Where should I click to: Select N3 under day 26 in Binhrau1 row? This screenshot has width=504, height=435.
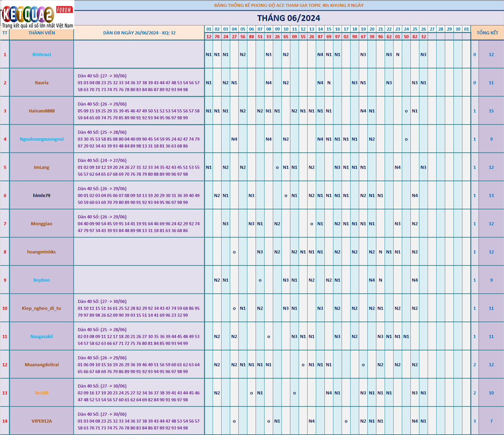click(x=423, y=54)
